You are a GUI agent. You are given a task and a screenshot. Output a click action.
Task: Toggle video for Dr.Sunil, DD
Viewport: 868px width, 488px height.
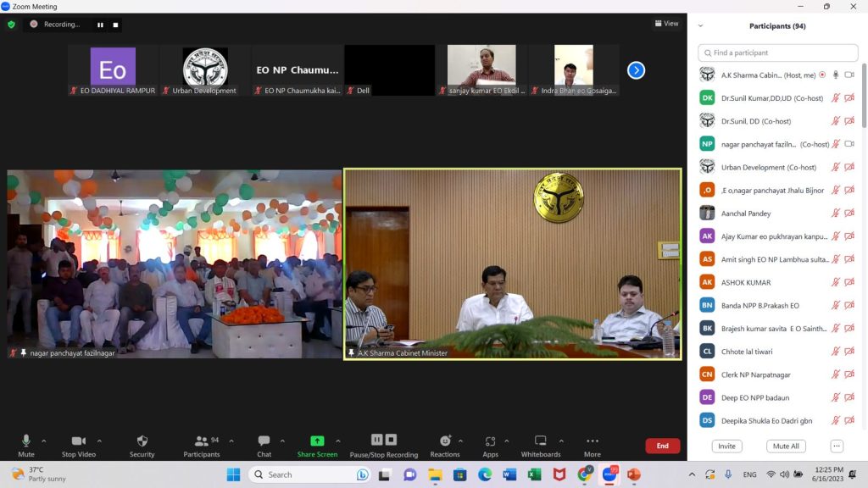(x=849, y=120)
